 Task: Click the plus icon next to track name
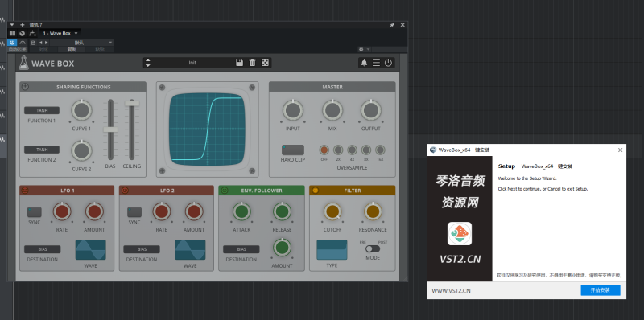pyautogui.click(x=23, y=25)
